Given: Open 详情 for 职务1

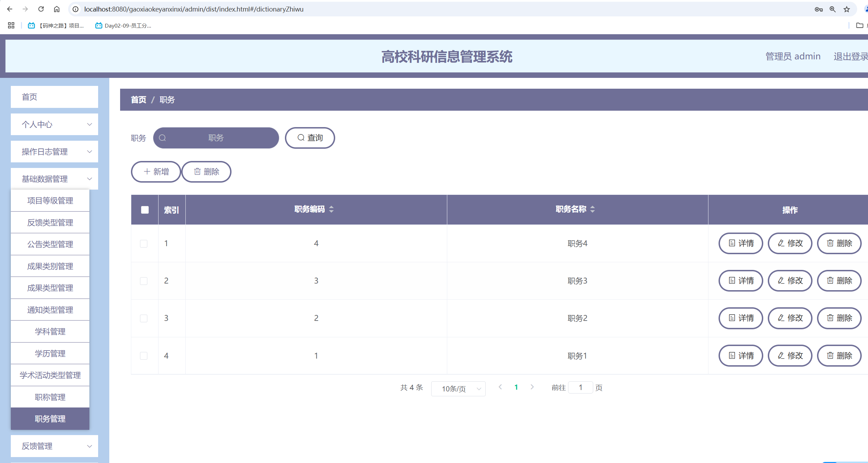Looking at the screenshot, I should coord(741,355).
